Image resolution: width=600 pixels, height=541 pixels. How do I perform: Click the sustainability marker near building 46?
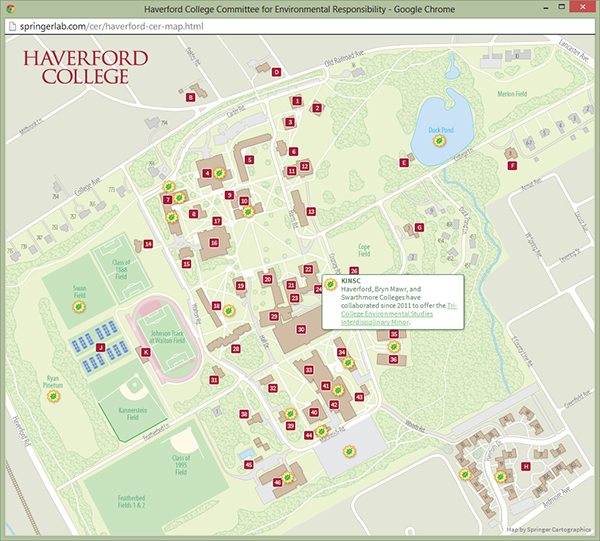288,477
